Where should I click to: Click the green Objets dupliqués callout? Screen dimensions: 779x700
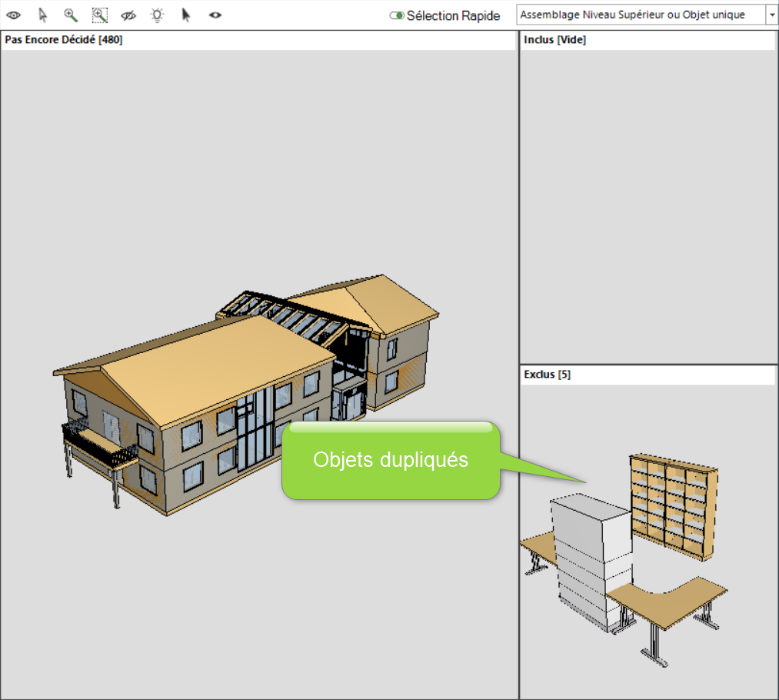[391, 460]
